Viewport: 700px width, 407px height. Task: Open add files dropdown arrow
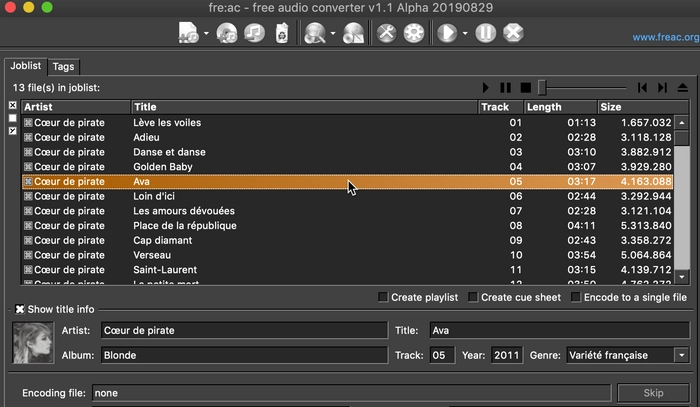206,33
